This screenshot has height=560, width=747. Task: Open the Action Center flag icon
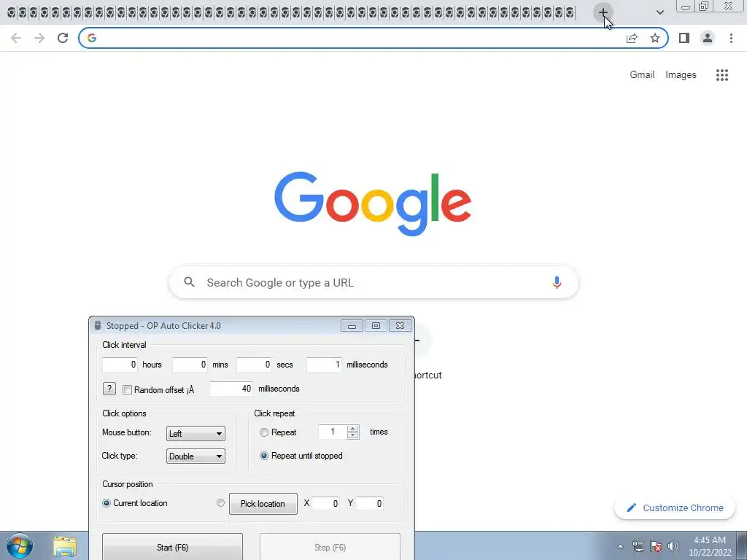(x=656, y=546)
